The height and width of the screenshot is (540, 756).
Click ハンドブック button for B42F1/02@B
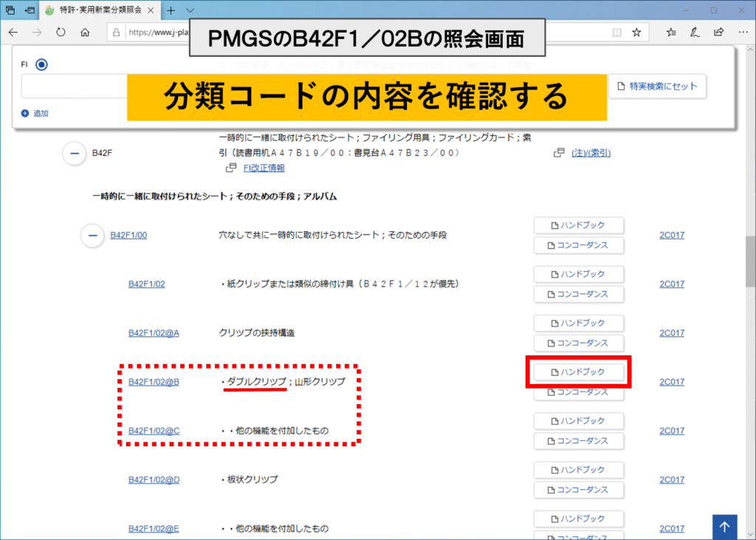click(579, 372)
